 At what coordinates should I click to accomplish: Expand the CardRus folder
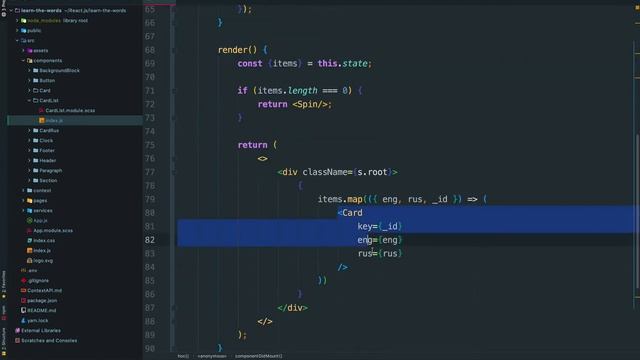[x=29, y=131]
